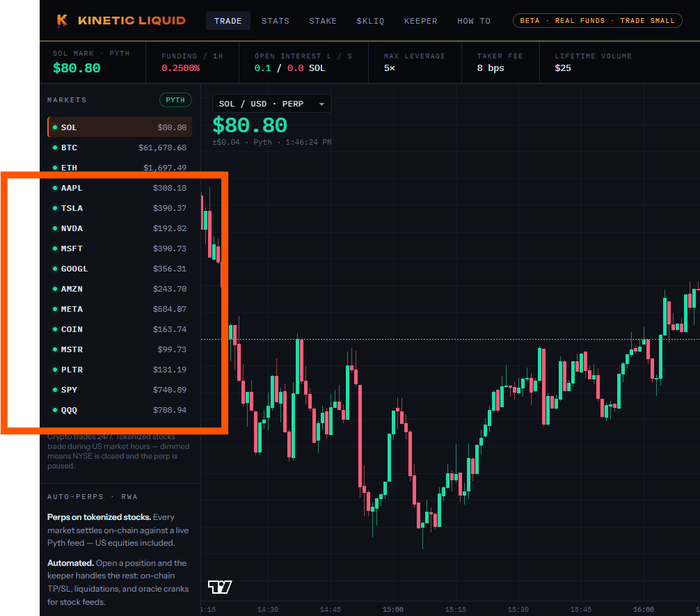
Task: Click the PYTH badge in Markets
Action: 175,100
